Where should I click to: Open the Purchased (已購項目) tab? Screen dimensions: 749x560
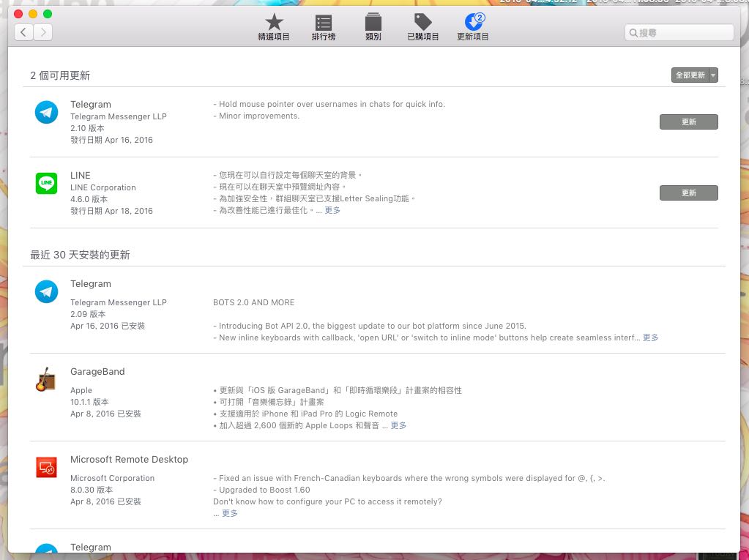[x=422, y=27]
